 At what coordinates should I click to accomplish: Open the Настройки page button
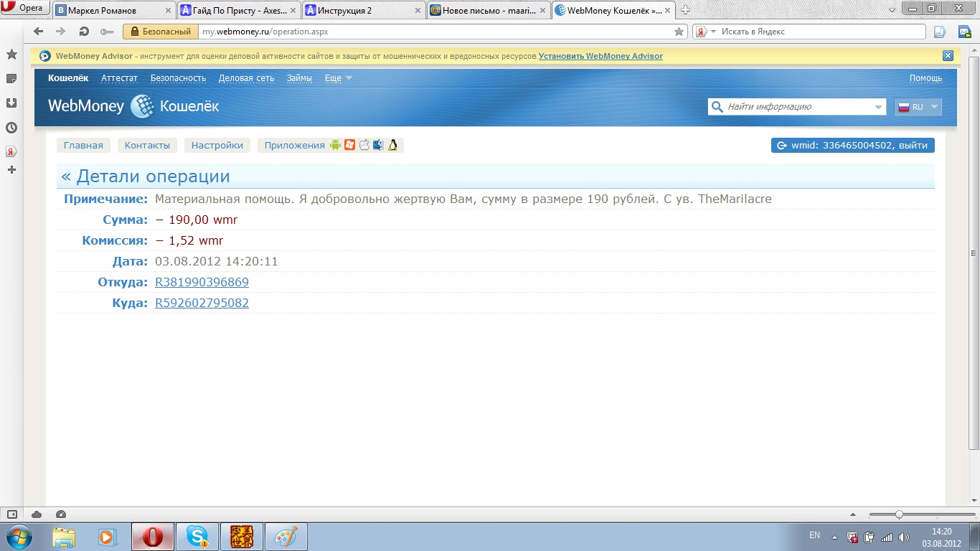(x=217, y=145)
